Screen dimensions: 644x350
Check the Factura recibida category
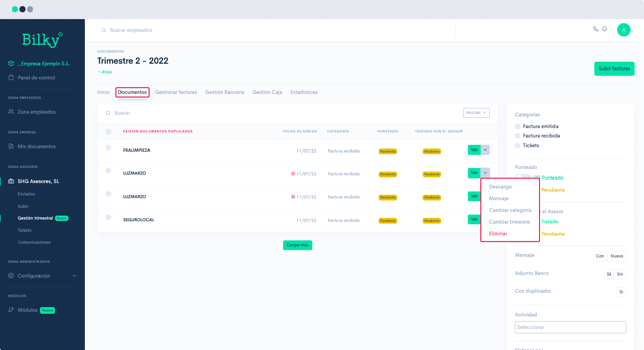pos(518,136)
